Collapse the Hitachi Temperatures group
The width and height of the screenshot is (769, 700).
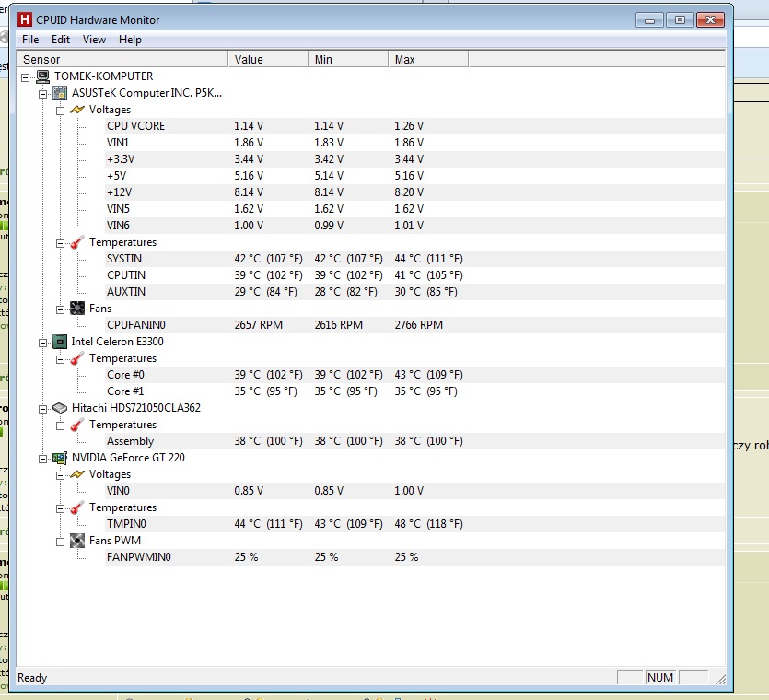61,426
